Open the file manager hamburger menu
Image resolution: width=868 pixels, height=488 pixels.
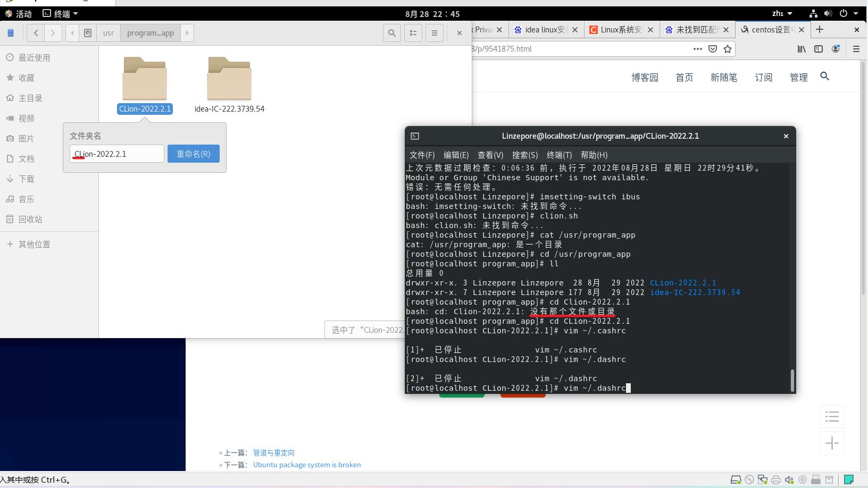coord(435,33)
